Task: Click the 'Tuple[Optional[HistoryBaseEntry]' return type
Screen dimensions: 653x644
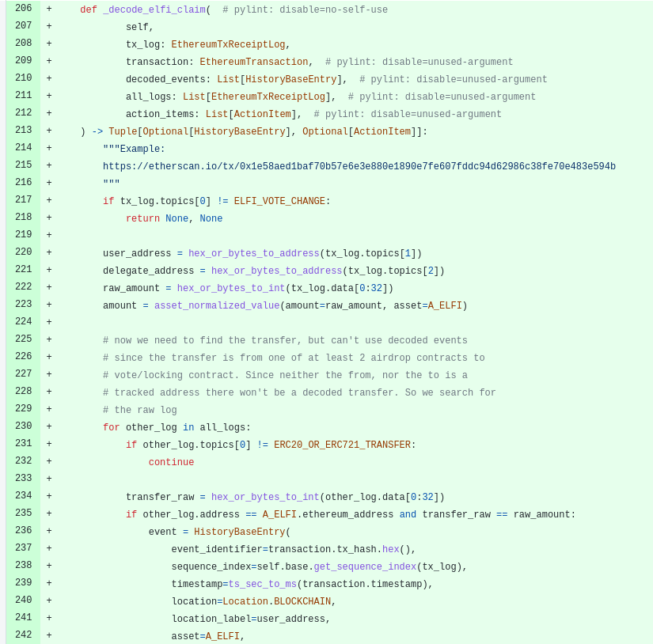Action: (x=199, y=131)
